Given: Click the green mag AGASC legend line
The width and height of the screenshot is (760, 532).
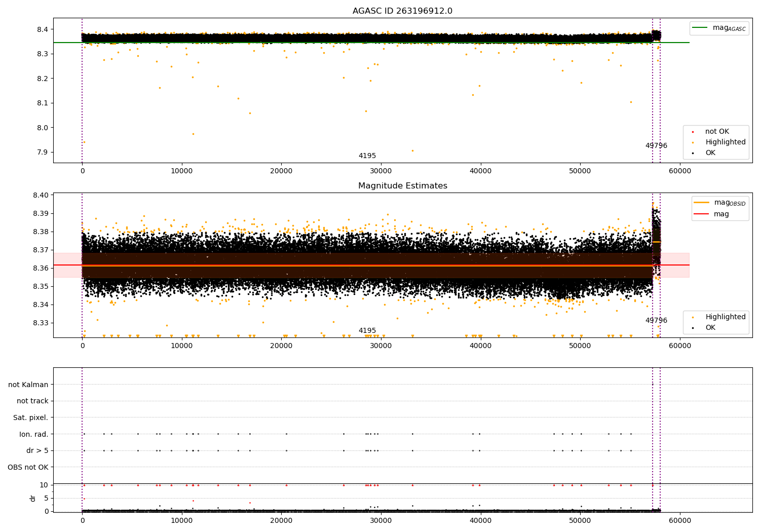Looking at the screenshot, I should (701, 28).
